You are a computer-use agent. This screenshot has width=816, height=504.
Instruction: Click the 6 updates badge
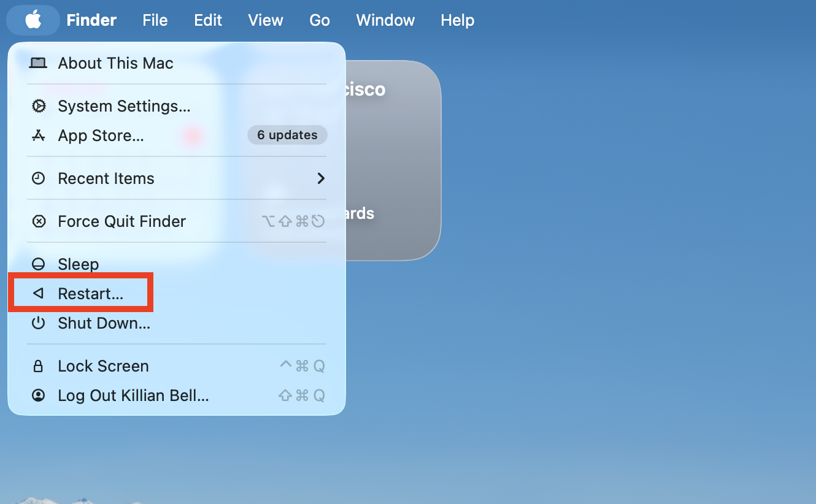(287, 135)
